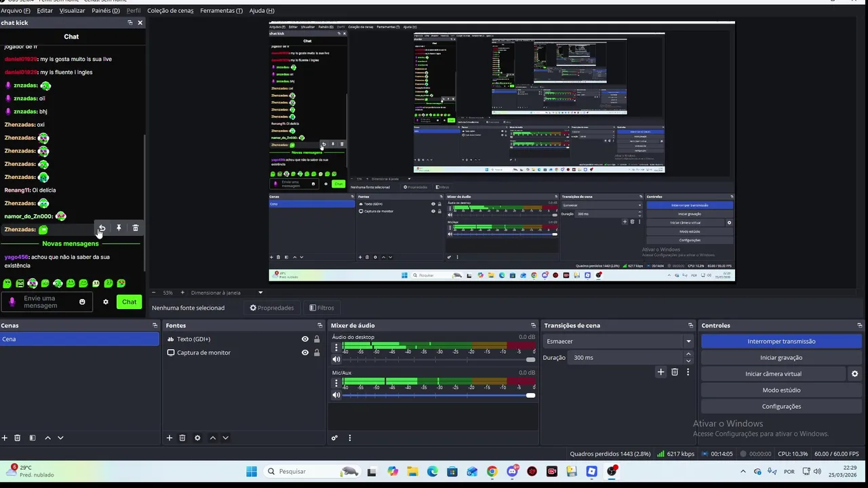Select the Cena scene row
Image resolution: width=868 pixels, height=488 pixels.
(79, 339)
